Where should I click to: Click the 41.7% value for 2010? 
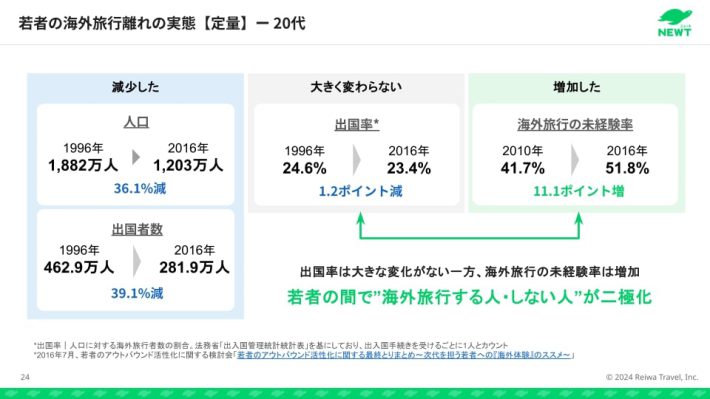(523, 168)
